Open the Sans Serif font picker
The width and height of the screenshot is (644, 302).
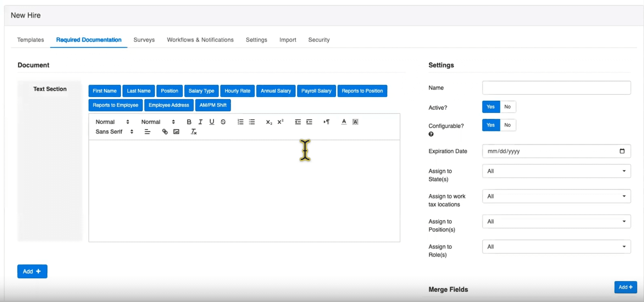point(114,132)
